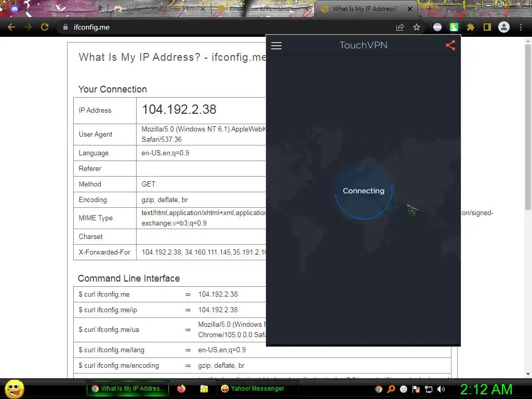The image size is (532, 399).
Task: Launch Firefox from the taskbar
Action: pos(181,389)
